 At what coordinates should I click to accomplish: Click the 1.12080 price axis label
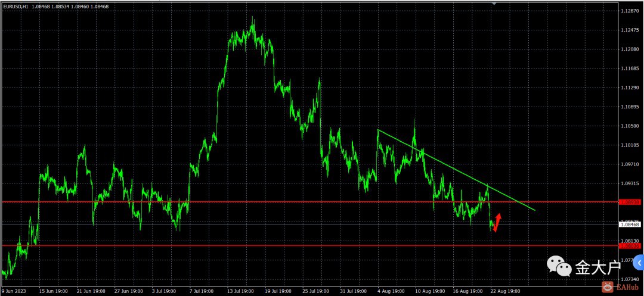(630, 49)
